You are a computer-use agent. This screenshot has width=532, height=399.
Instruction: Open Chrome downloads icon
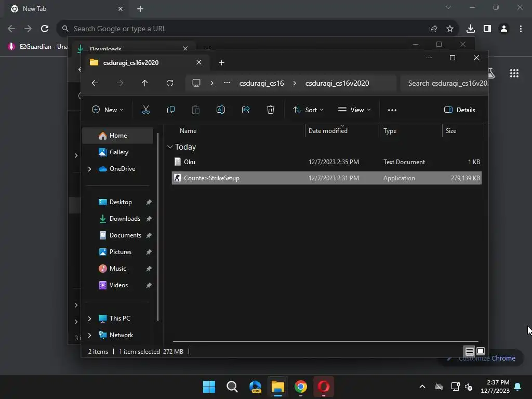click(470, 29)
